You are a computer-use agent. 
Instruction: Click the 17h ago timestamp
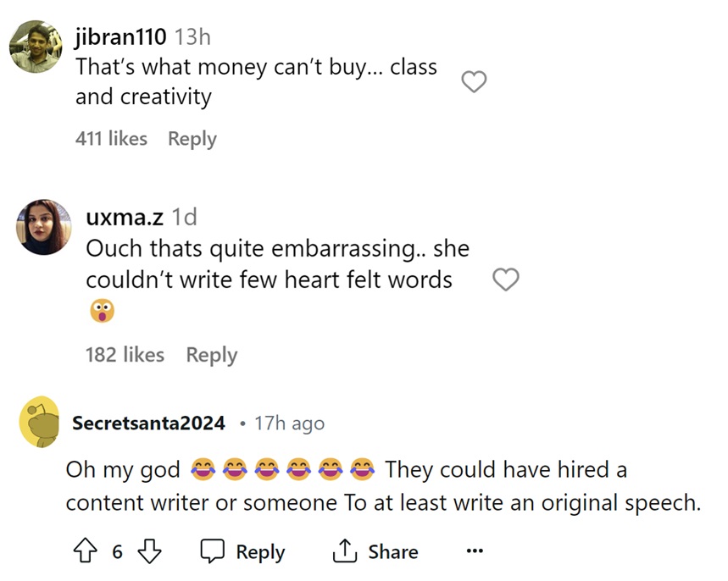click(x=289, y=423)
